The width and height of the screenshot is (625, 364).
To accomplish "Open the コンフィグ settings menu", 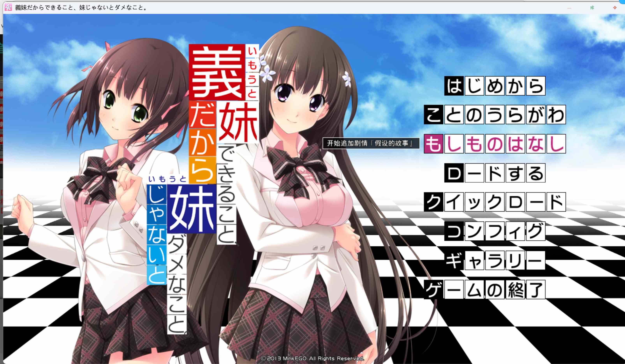I will pyautogui.click(x=495, y=231).
